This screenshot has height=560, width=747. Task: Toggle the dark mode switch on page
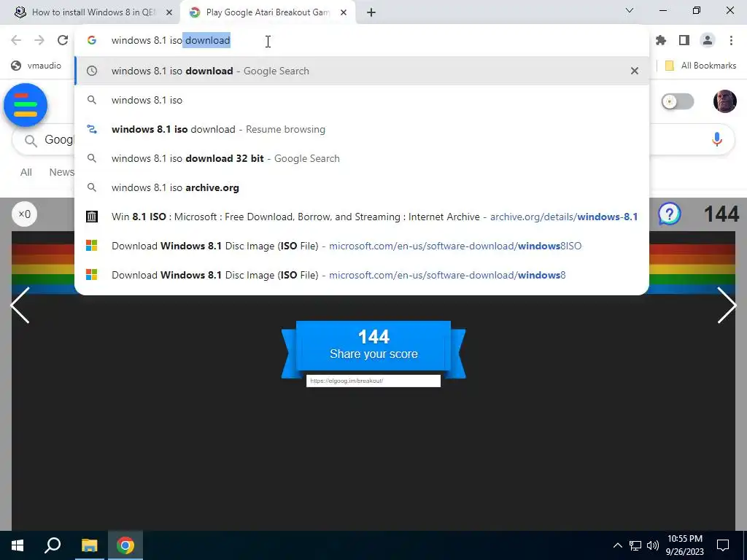pyautogui.click(x=678, y=101)
